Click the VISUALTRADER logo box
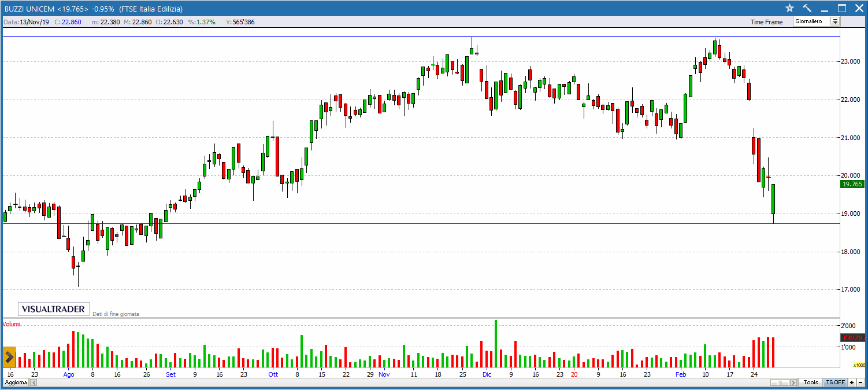 click(x=54, y=309)
